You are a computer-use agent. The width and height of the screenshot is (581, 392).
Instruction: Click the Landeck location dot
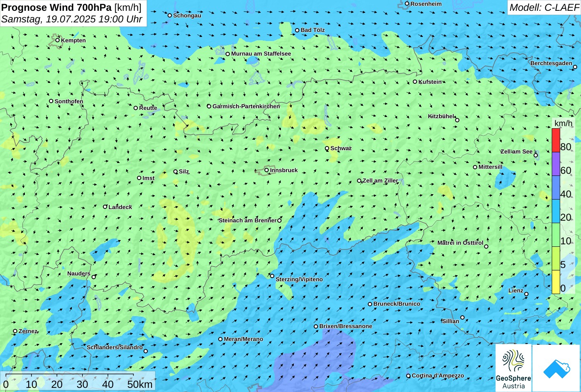pos(105,207)
